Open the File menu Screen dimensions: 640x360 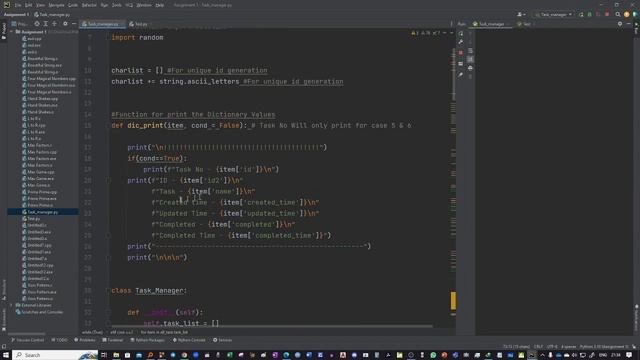click(18, 5)
